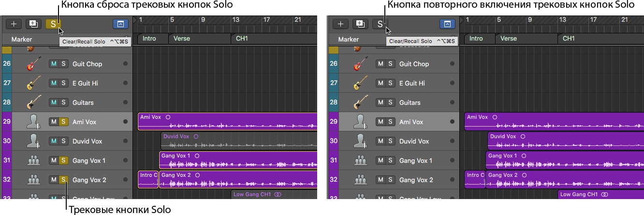Click the Intro marker in left panel
644x215 pixels.
[152, 39]
